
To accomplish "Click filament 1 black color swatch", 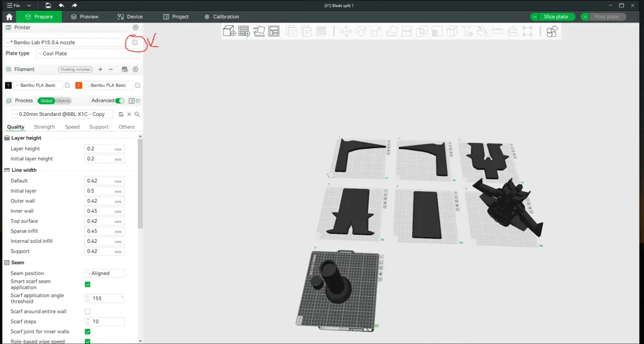I will pos(8,85).
